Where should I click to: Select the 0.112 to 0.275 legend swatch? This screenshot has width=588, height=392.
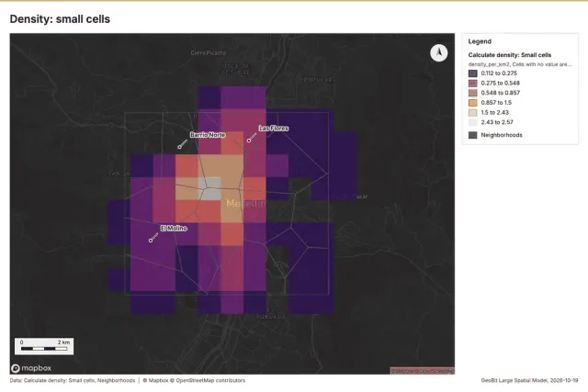(x=473, y=73)
